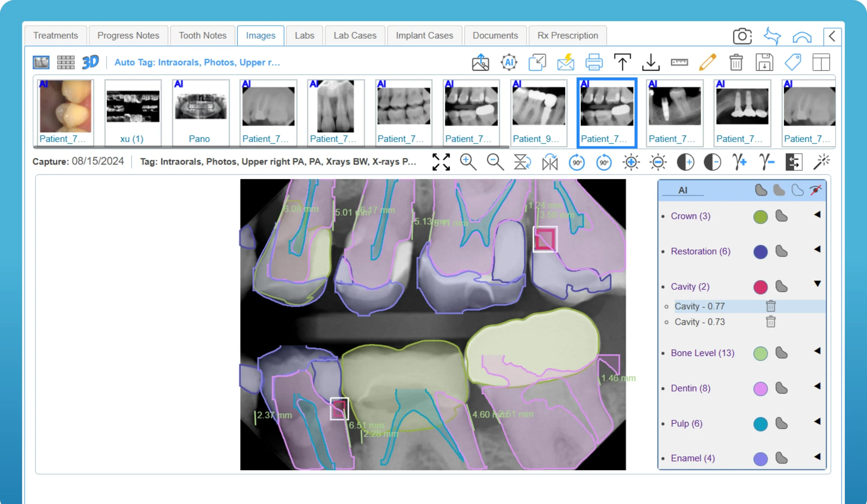Screen dimensions: 867x504
Task: Click the email image envelope icon
Action: click(x=566, y=62)
